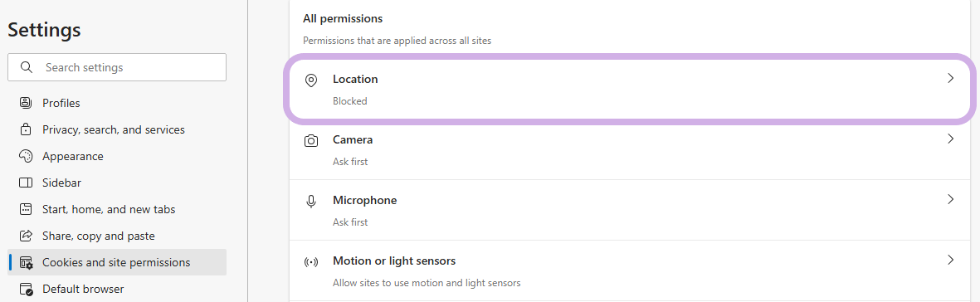Expand Microphone permission chevron
Viewport: 980px width, 302px height.
pyautogui.click(x=951, y=199)
